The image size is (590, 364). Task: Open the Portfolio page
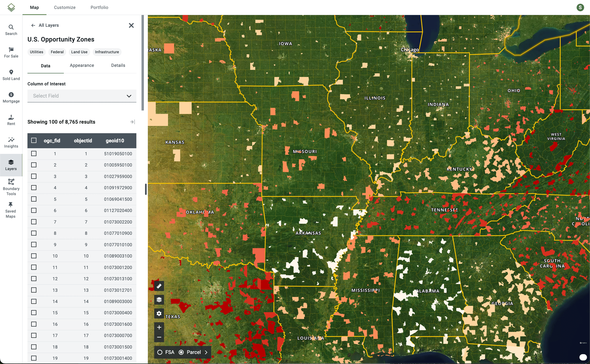pyautogui.click(x=99, y=7)
